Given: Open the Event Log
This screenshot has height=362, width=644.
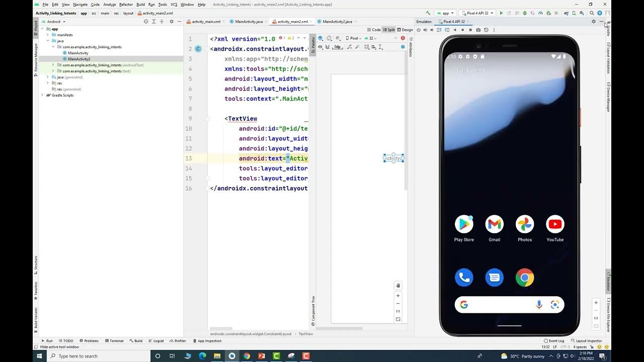Looking at the screenshot, I should point(554,341).
